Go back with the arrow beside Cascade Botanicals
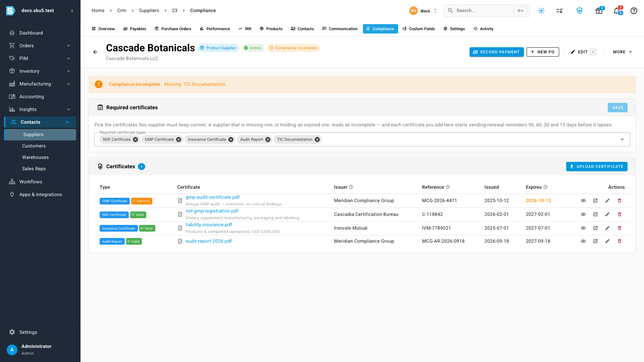644x362 pixels. [x=95, y=52]
